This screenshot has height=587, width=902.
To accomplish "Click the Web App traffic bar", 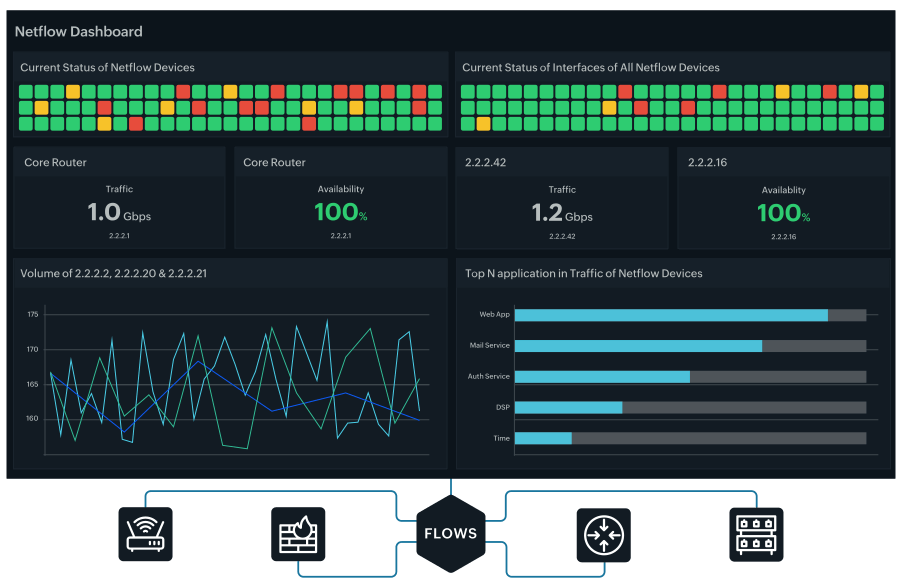I will coord(670,314).
